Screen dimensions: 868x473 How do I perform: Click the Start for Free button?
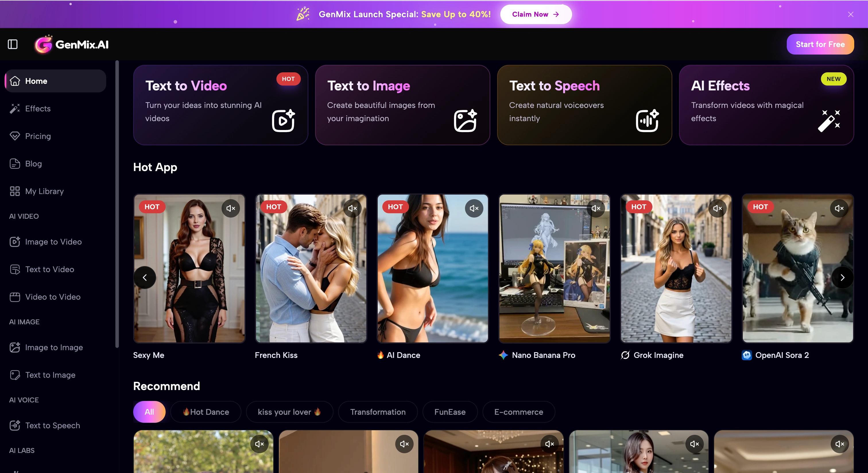pyautogui.click(x=820, y=44)
